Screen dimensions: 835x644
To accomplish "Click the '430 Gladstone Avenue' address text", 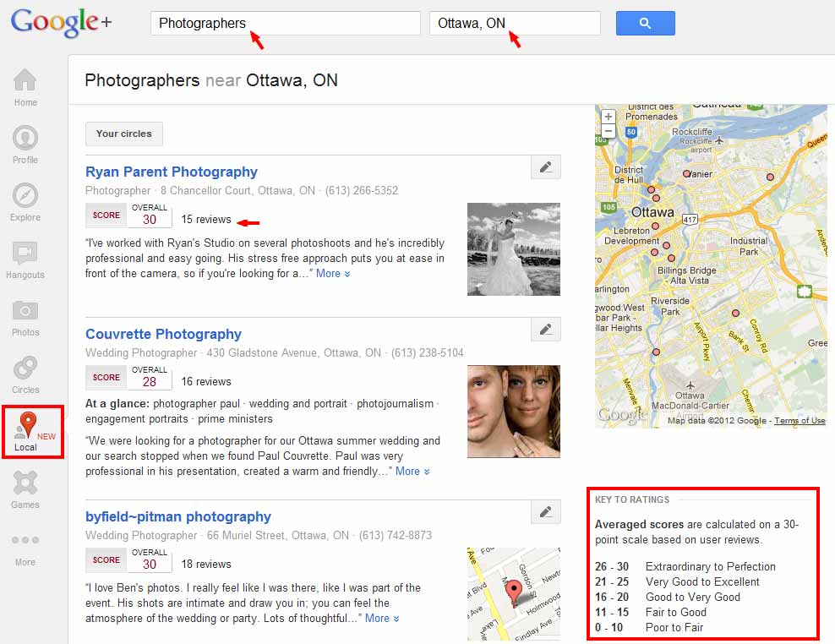I will [259, 352].
